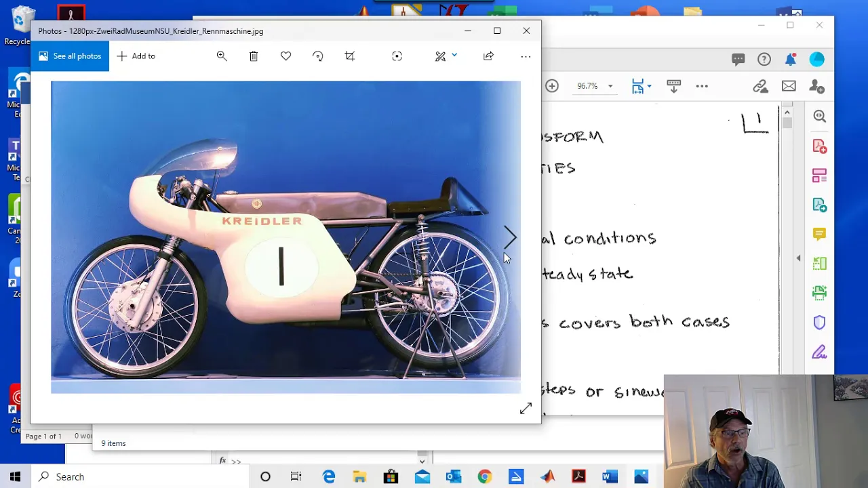
Task: Delete the photo using trash icon
Action: pos(254,56)
